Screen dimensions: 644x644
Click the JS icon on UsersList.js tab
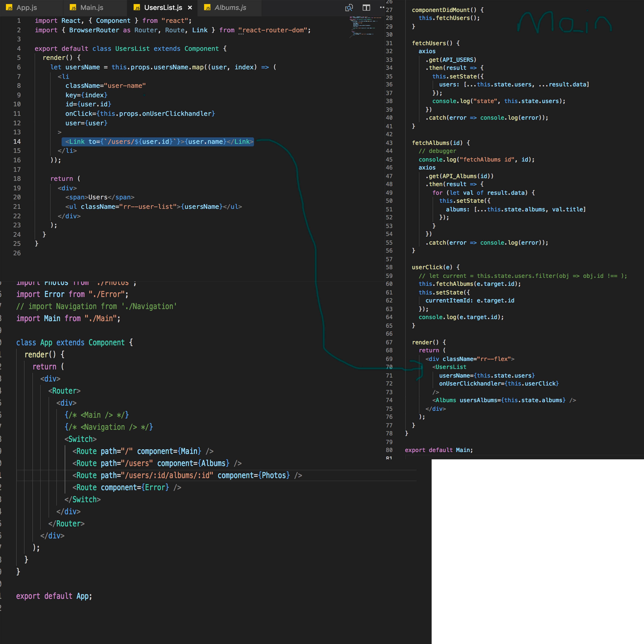tap(137, 8)
